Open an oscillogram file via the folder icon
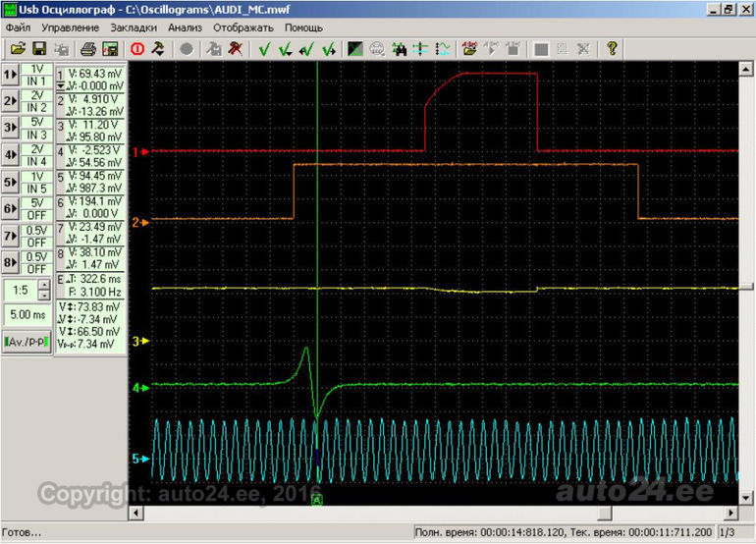The image size is (756, 544). pos(18,49)
